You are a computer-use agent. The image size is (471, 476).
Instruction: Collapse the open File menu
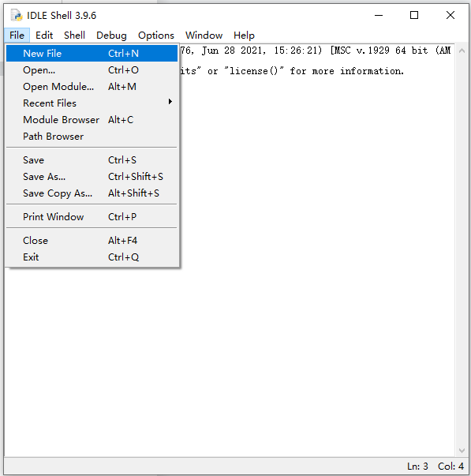pyautogui.click(x=17, y=36)
